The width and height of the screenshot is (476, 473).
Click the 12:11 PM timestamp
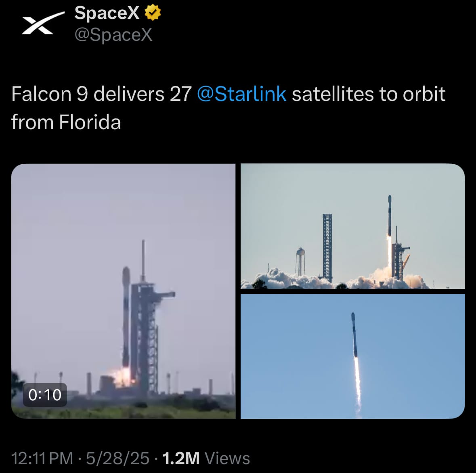[x=42, y=458]
